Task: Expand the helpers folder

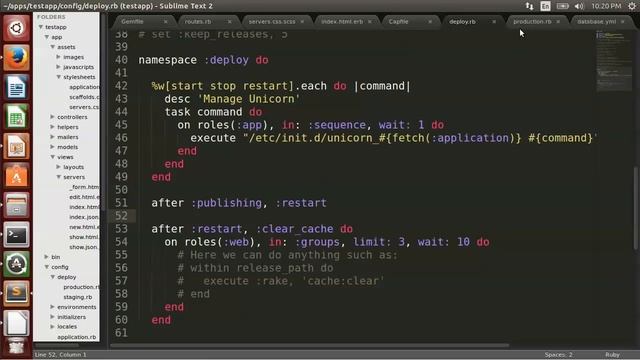Action: tap(53, 127)
